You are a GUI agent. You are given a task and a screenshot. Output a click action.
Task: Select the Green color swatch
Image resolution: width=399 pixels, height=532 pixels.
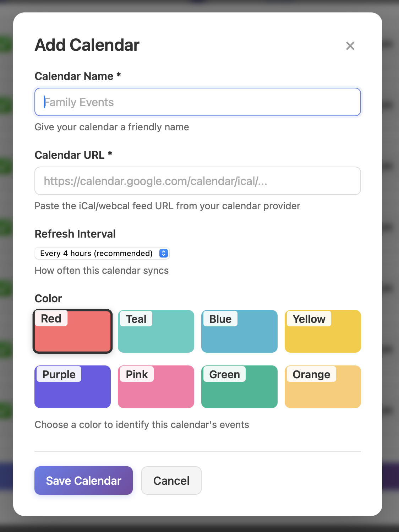239,387
